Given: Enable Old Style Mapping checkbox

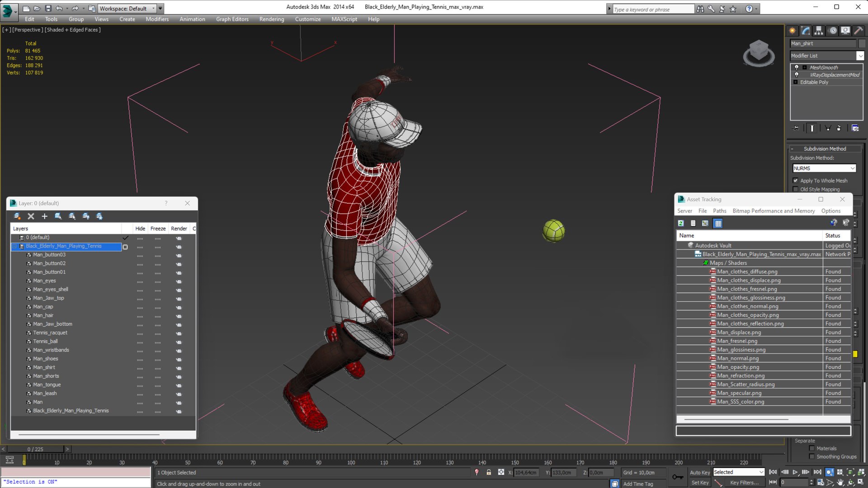Looking at the screenshot, I should 796,189.
